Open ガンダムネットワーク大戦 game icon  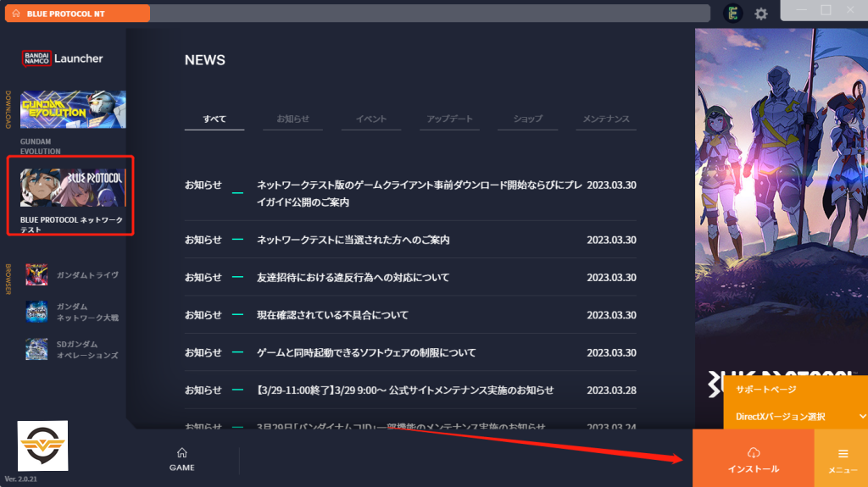click(x=36, y=312)
